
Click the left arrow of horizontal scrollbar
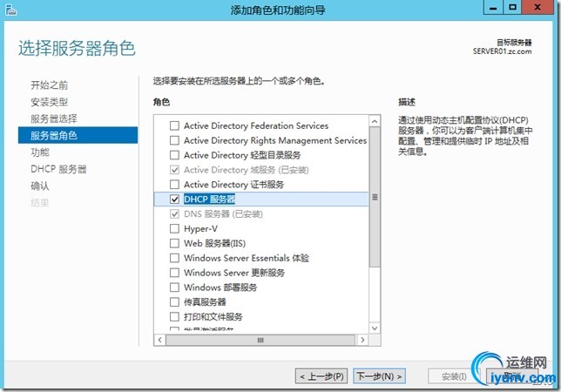pyautogui.click(x=159, y=340)
